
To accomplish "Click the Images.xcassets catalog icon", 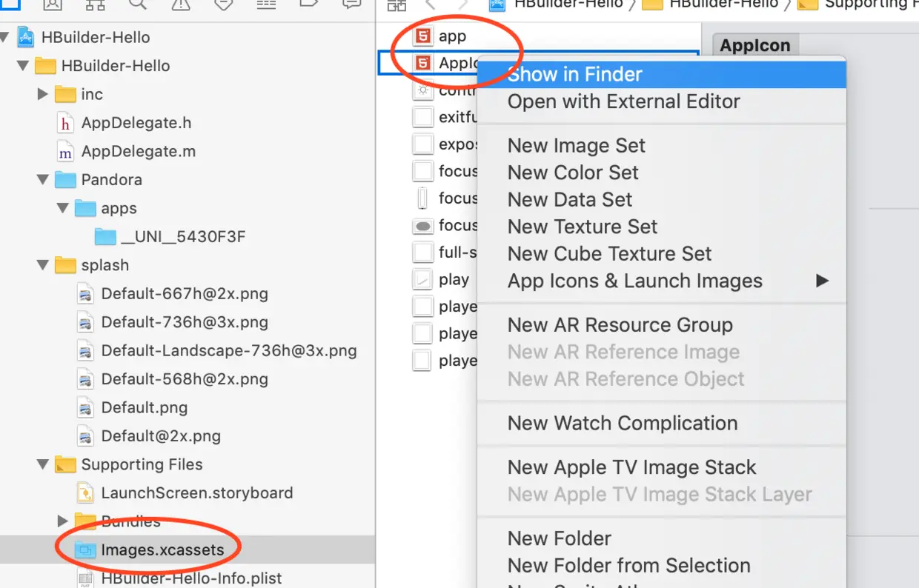I will click(85, 549).
